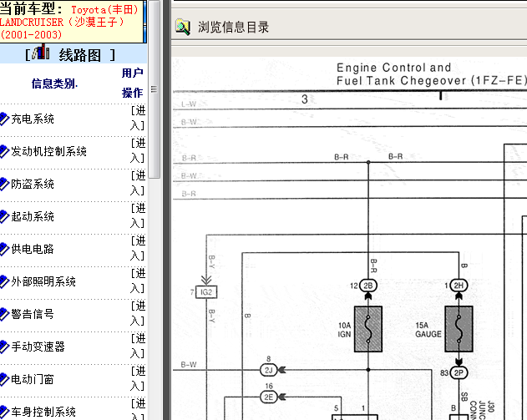Screen dimensions: 527x420
Task: Click the Engine Control diagram title
Action: (432, 74)
